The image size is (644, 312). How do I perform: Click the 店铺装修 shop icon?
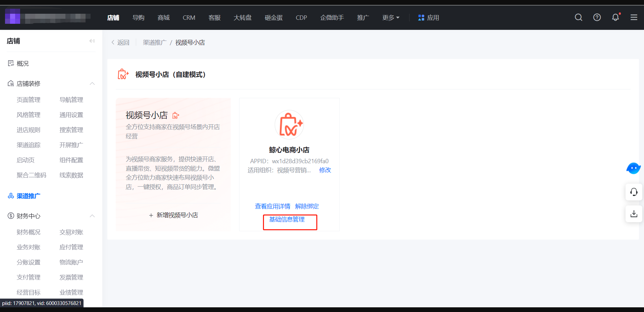coord(11,83)
